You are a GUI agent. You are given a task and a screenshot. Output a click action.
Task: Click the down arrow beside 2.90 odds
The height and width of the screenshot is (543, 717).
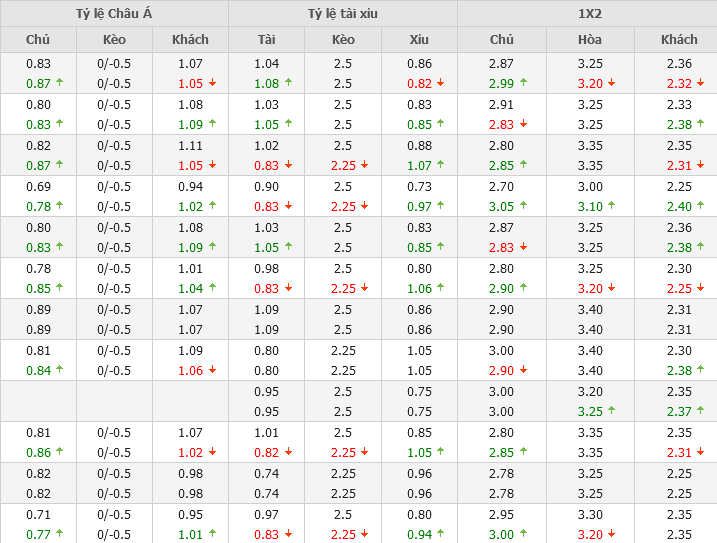coord(525,370)
